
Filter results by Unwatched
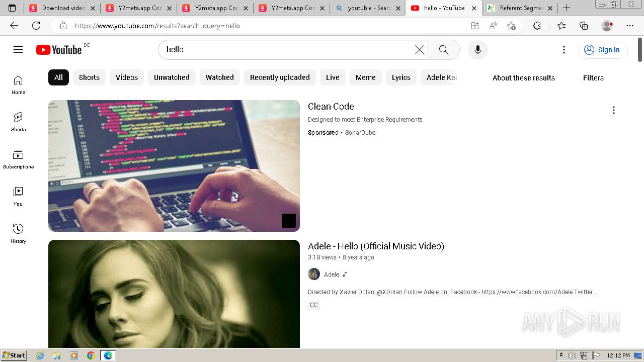coord(172,77)
